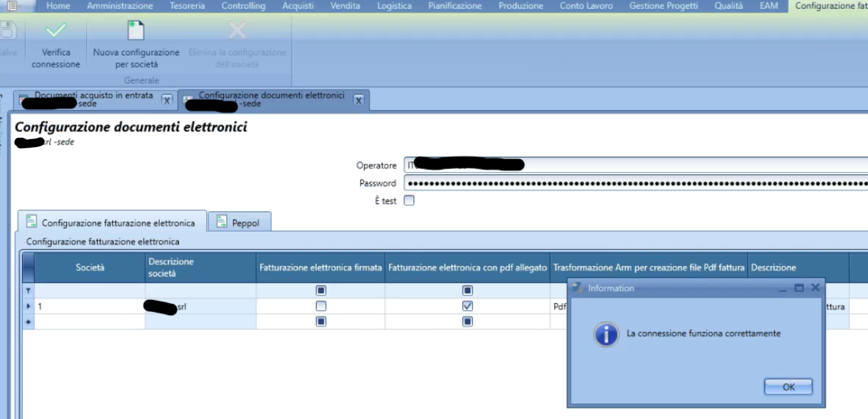
Task: Close the Documenti acquisto in entrata tab
Action: coord(167,101)
